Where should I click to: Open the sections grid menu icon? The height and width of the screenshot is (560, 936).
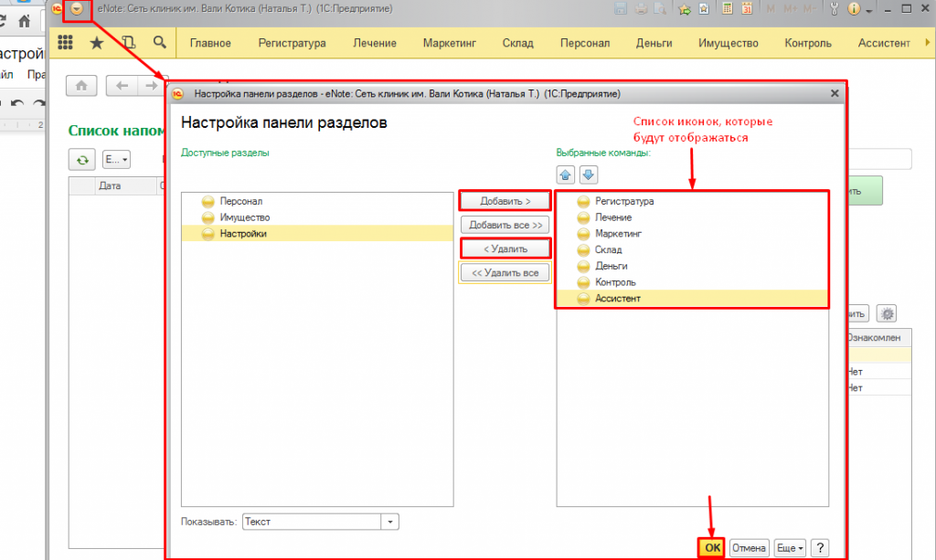tap(65, 42)
